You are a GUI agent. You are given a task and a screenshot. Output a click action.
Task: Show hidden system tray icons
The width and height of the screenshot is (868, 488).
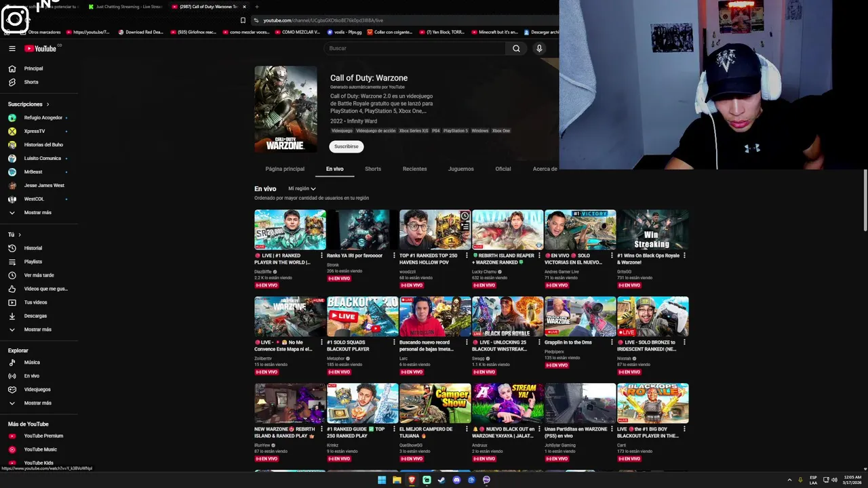[789, 480]
